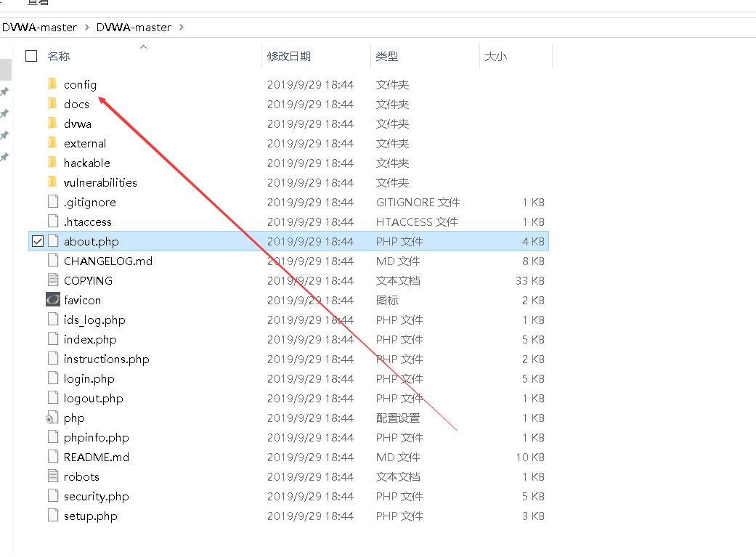Click the index.php file icon
756x557 pixels.
(53, 339)
